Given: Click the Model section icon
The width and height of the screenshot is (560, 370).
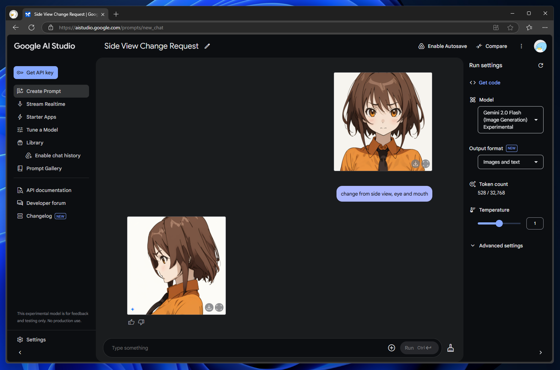Looking at the screenshot, I should (472, 100).
